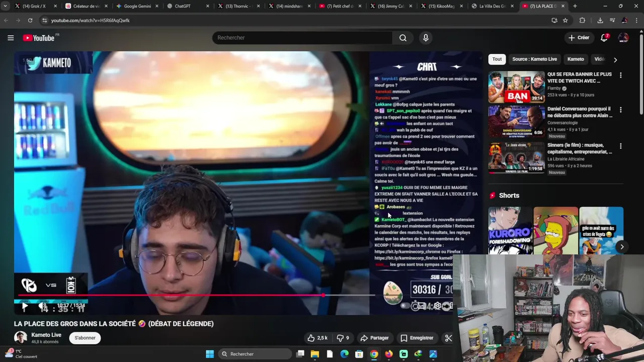Click the taskbar Rechercher search box
The image size is (644, 362).
[256, 354]
